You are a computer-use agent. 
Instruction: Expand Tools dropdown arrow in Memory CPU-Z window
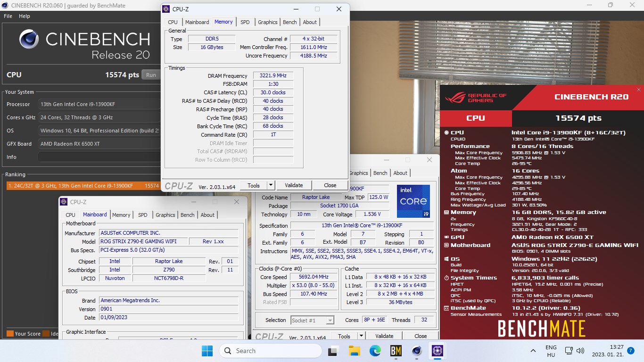point(271,185)
